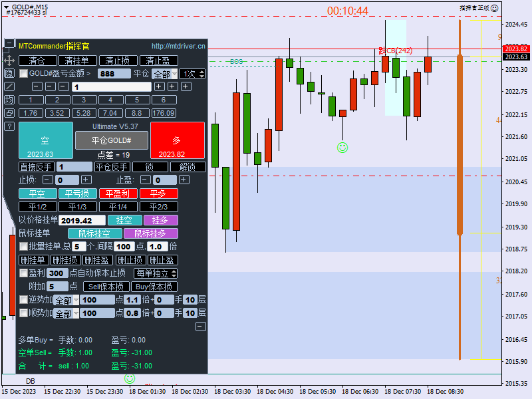The width and height of the screenshot is (532, 399).
Task: Click the purple 鼠标挂多 button
Action: coord(151,233)
